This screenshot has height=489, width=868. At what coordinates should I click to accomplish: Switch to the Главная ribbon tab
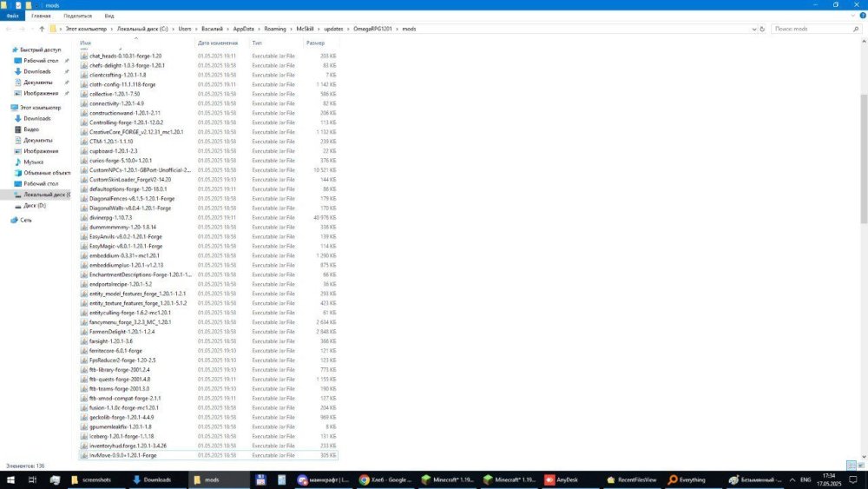[41, 16]
